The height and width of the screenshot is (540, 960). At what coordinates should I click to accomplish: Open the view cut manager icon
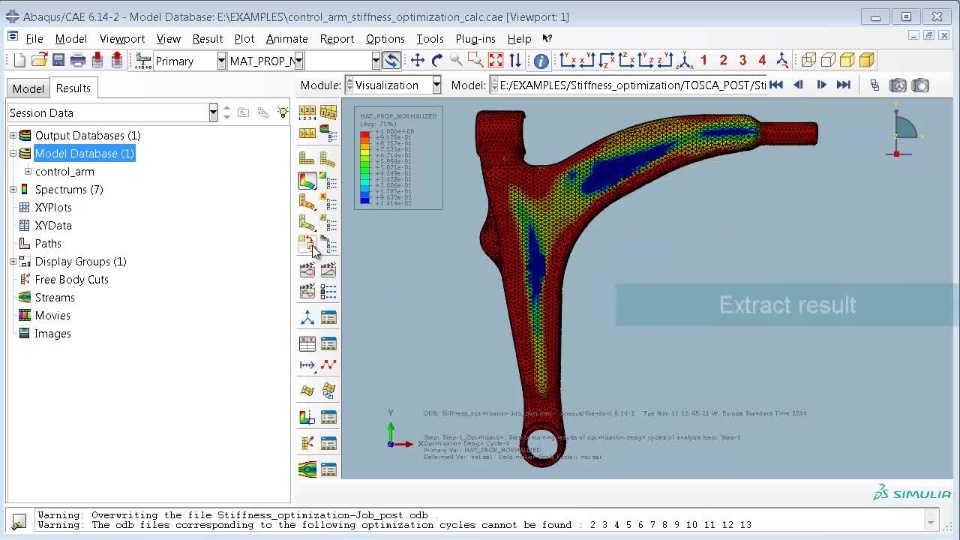[x=329, y=417]
